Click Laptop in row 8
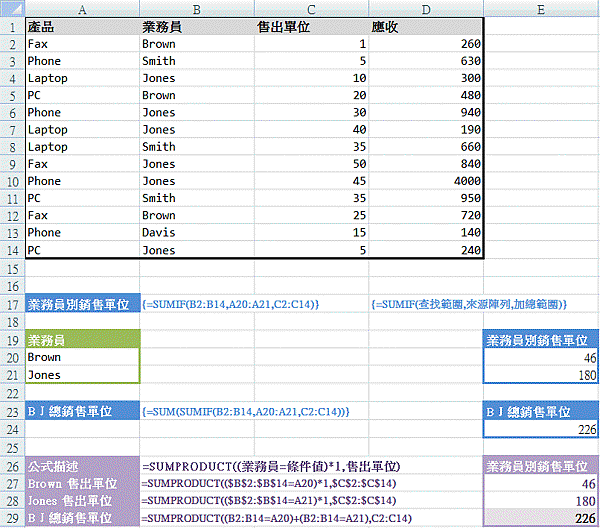Screen dimensions: 600x528 [x=83, y=147]
